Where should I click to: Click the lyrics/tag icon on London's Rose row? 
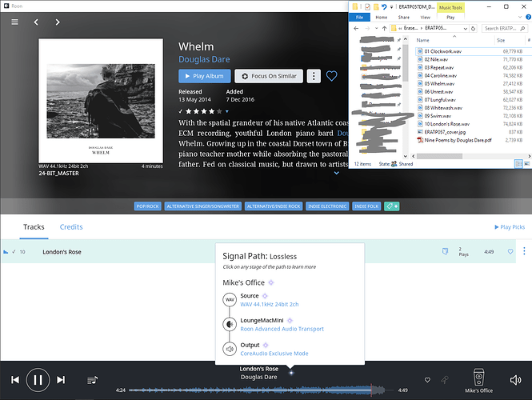click(x=445, y=251)
